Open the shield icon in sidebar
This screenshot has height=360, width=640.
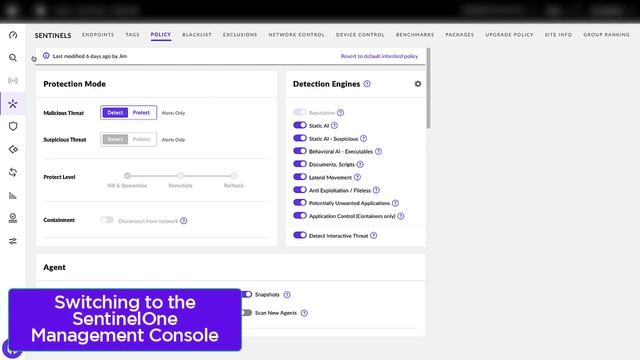coord(13,127)
